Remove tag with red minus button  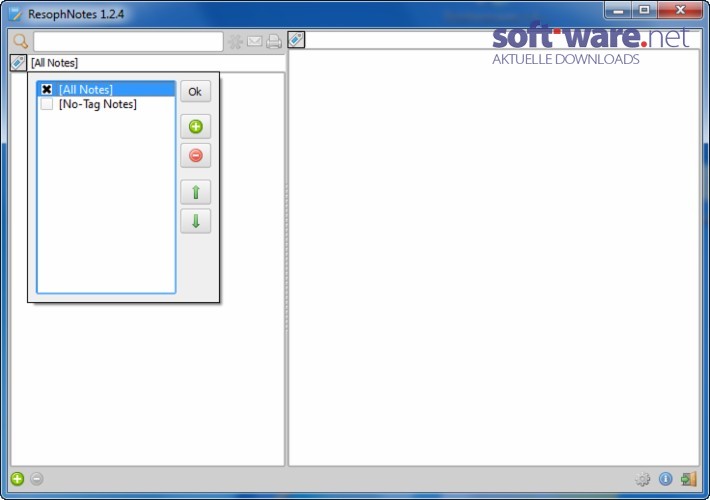196,156
